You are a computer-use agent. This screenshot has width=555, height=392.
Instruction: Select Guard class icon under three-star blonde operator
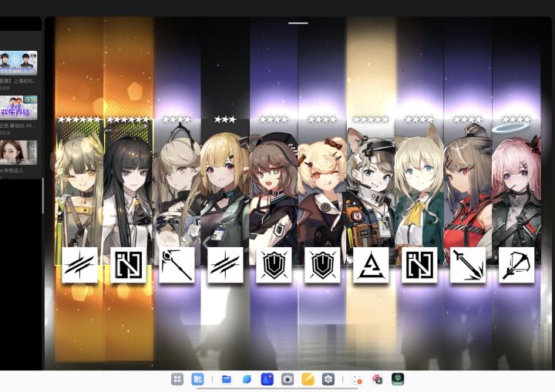point(225,265)
